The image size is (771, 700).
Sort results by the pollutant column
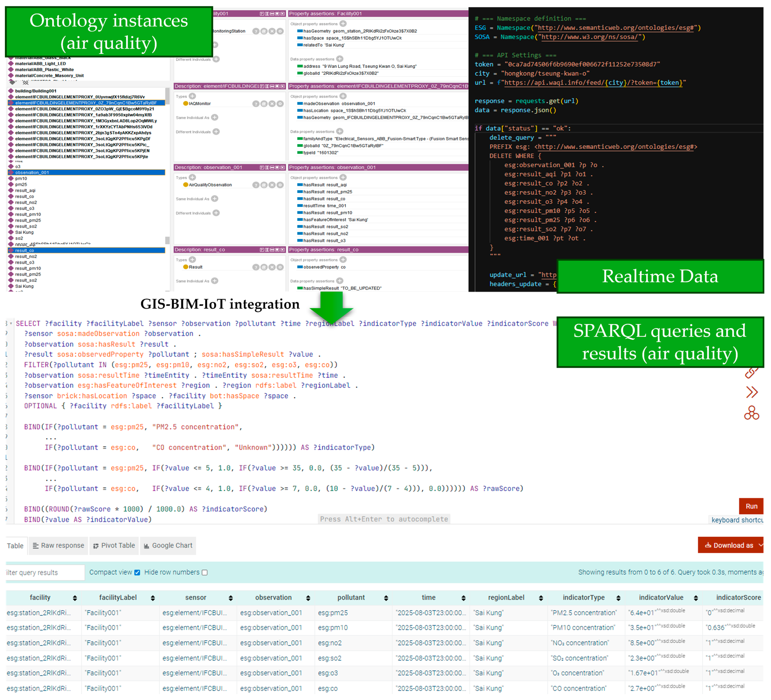pyautogui.click(x=386, y=598)
